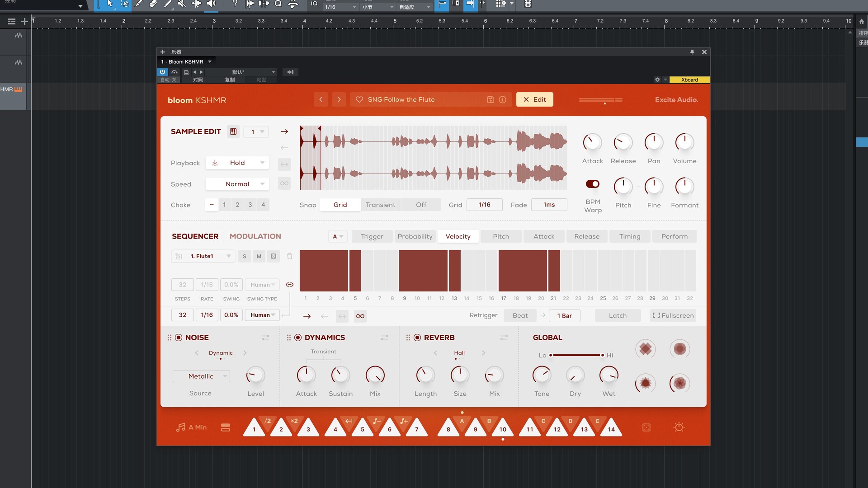Disable the NOISE module power button

pos(179,338)
